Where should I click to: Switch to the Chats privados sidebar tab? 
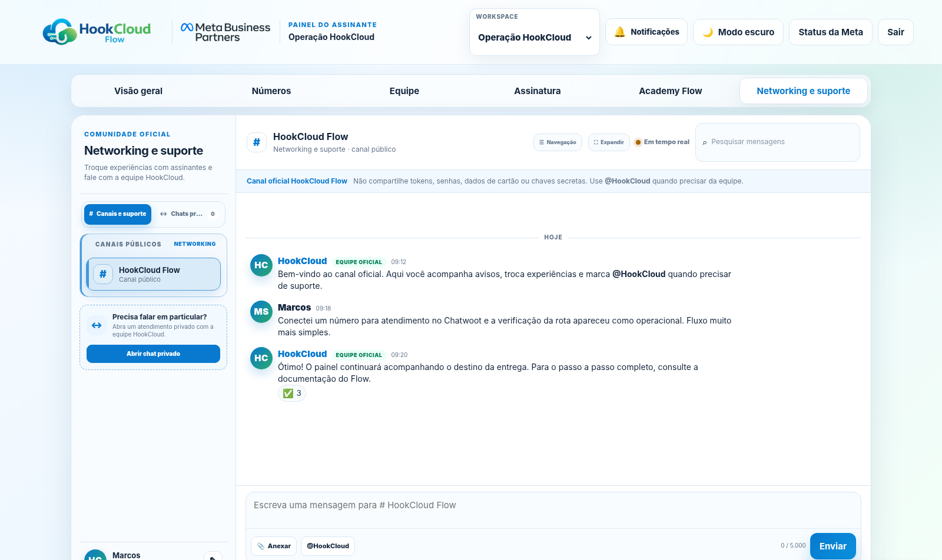tap(187, 214)
